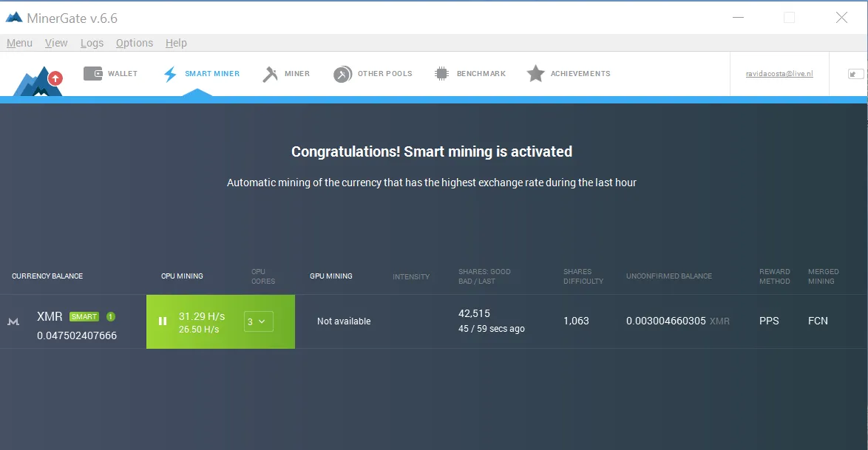Viewport: 868px width, 450px height.
Task: Click the good shares count 42,515
Action: coord(474,313)
